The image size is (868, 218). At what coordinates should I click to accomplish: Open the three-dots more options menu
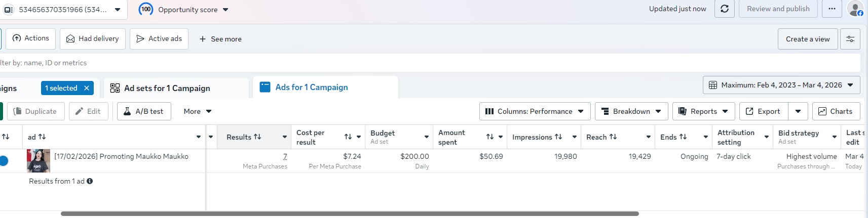[832, 9]
